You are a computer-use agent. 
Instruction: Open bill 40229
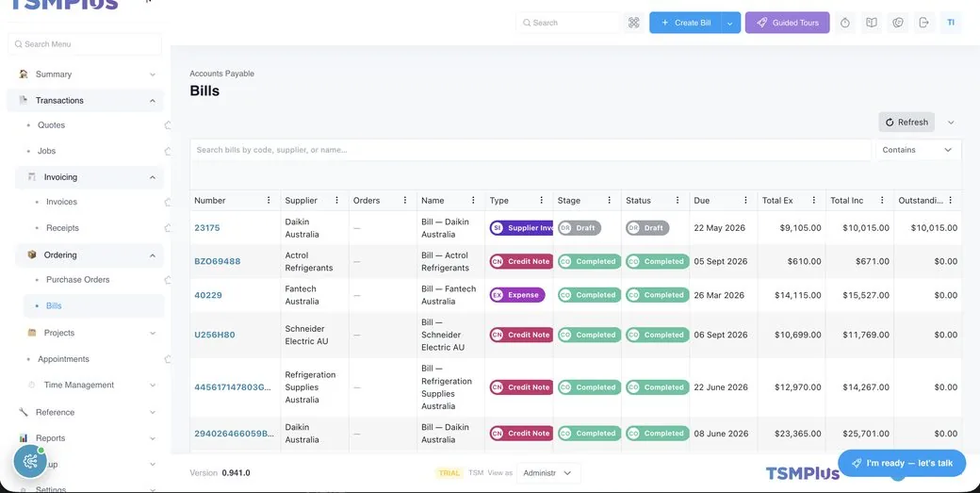point(208,295)
